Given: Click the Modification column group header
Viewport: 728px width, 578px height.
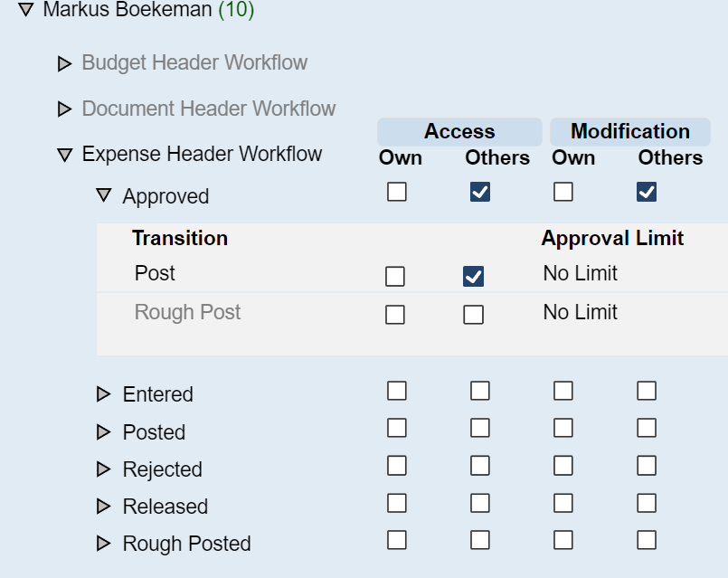Looking at the screenshot, I should pyautogui.click(x=630, y=132).
